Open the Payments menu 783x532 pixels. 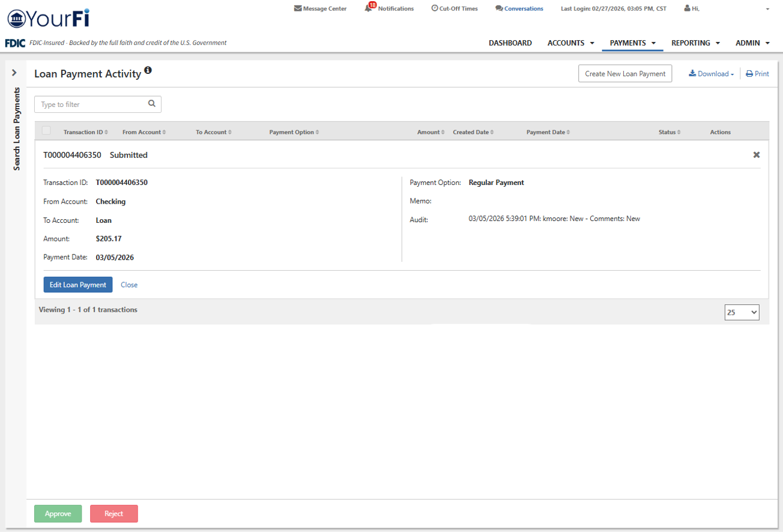[x=632, y=43]
